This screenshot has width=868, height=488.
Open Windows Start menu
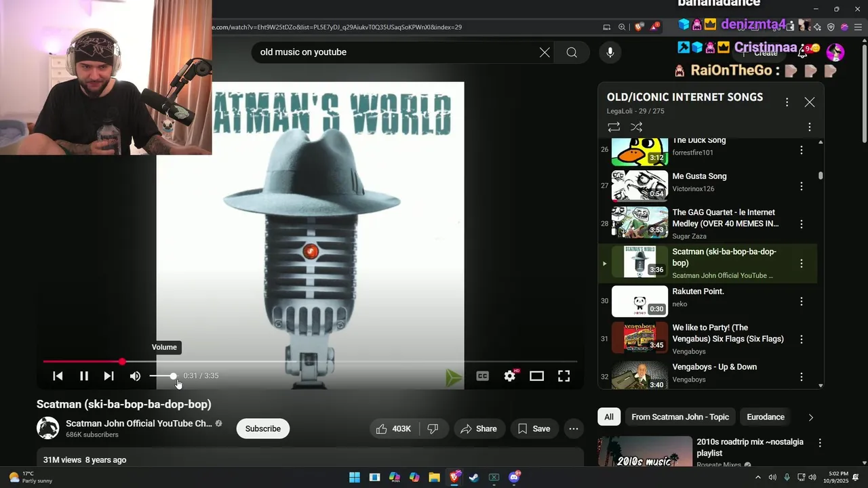[x=355, y=477]
